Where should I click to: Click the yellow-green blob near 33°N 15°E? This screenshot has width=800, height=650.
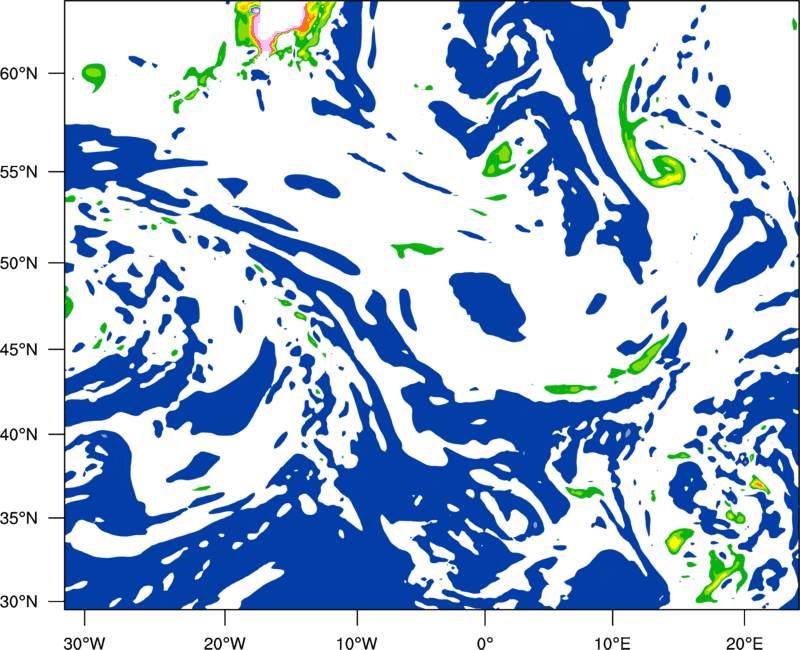678,540
